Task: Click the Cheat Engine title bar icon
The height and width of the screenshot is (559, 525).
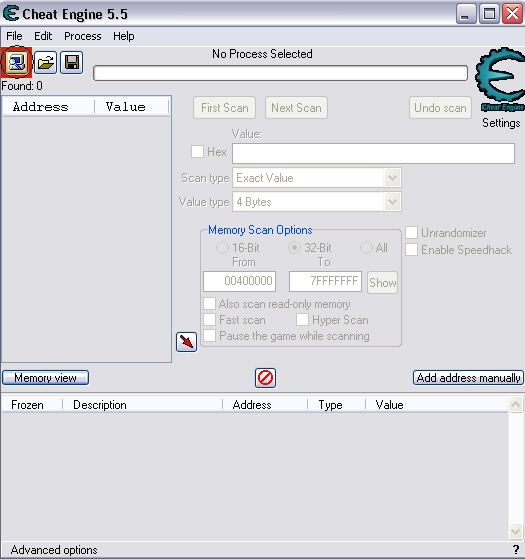Action: pyautogui.click(x=11, y=14)
